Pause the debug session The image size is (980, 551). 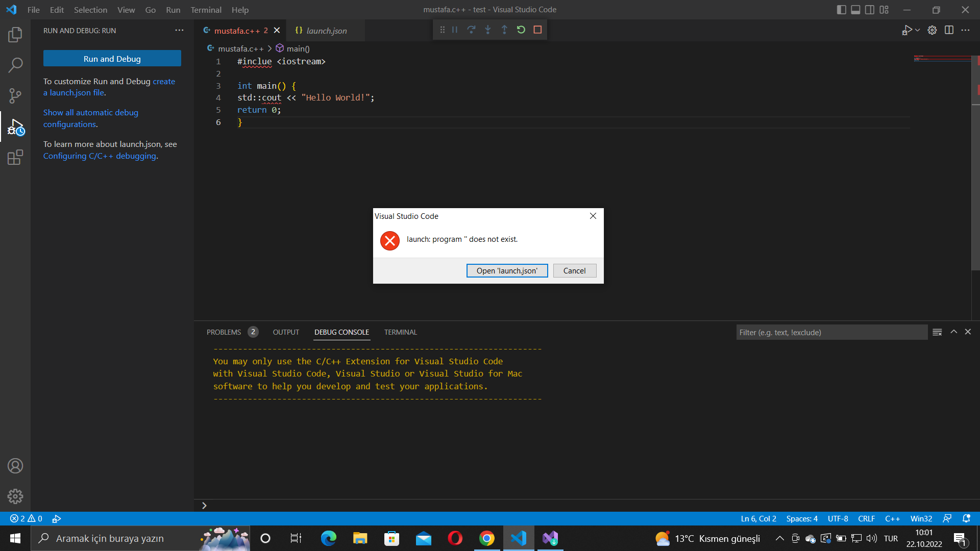(x=454, y=30)
